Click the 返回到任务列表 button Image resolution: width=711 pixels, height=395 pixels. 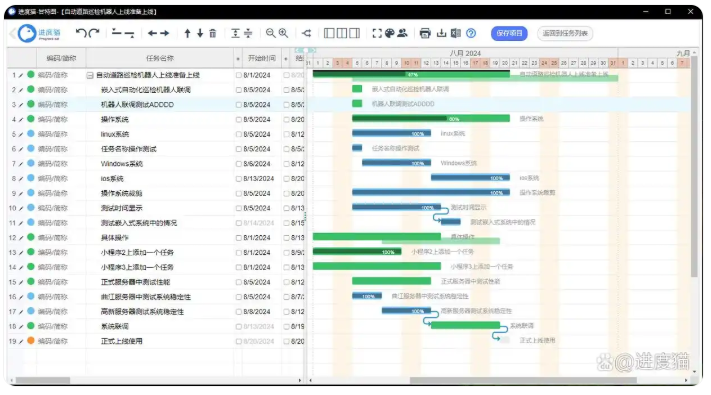[565, 33]
